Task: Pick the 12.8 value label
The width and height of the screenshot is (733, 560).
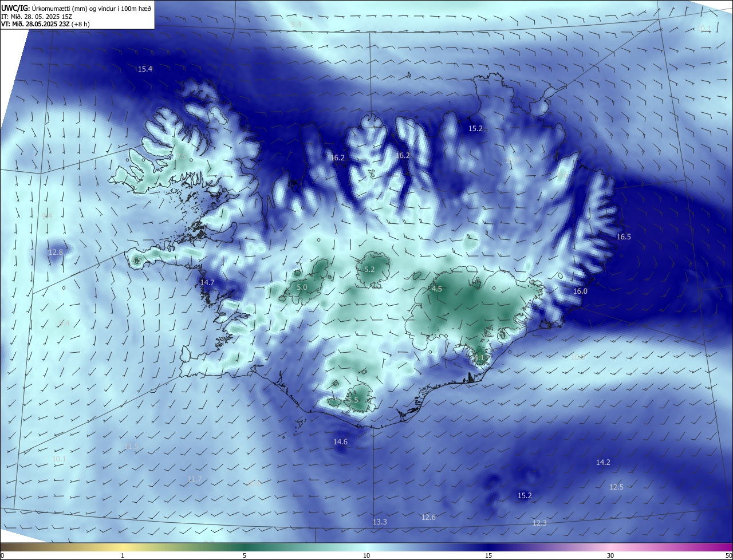Action: (x=56, y=252)
